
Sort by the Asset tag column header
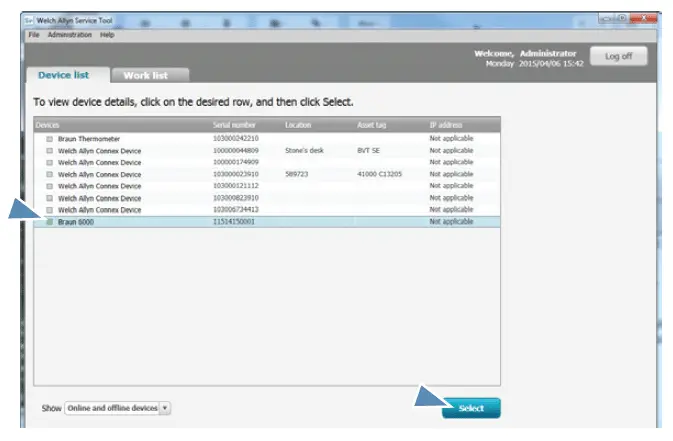pyautogui.click(x=372, y=125)
